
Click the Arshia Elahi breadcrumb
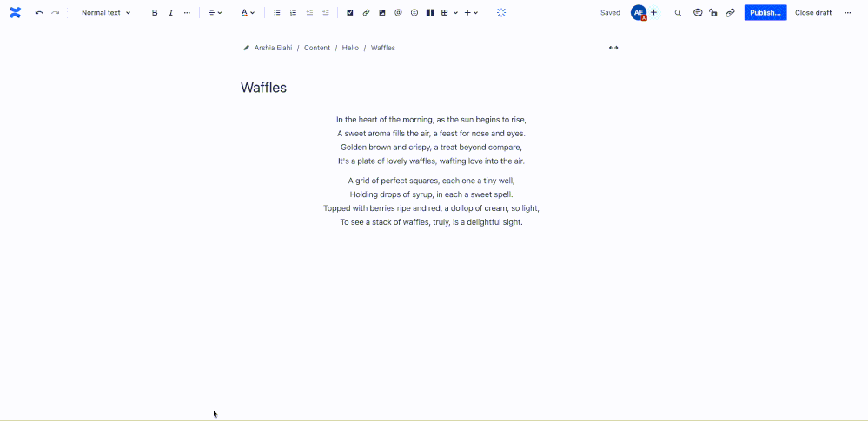[274, 48]
